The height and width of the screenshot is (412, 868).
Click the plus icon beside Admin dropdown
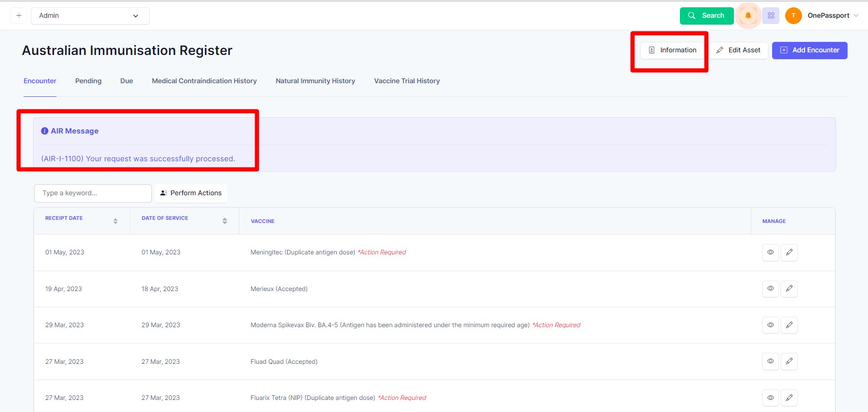[x=19, y=16]
